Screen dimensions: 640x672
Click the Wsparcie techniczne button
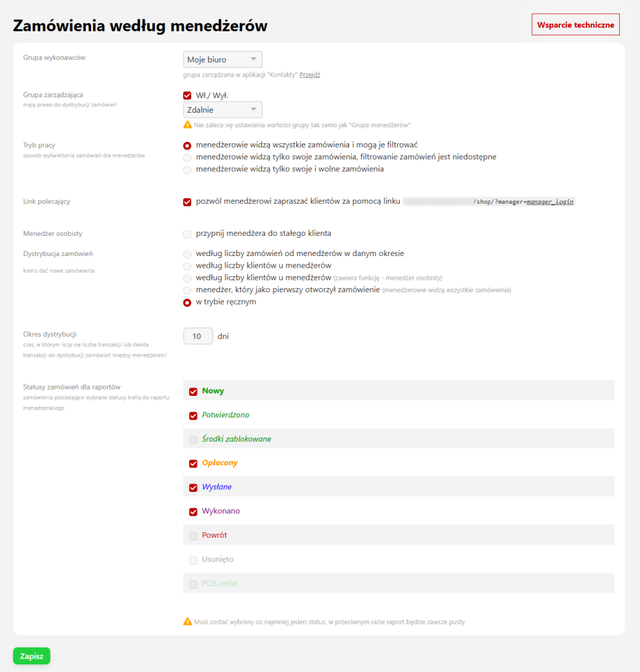[575, 24]
